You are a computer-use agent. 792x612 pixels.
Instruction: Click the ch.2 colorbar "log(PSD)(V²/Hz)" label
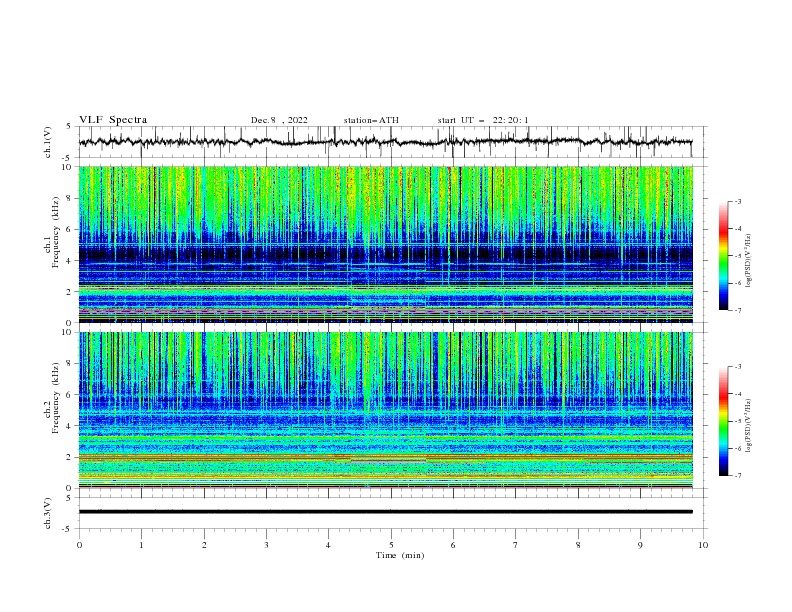click(749, 425)
